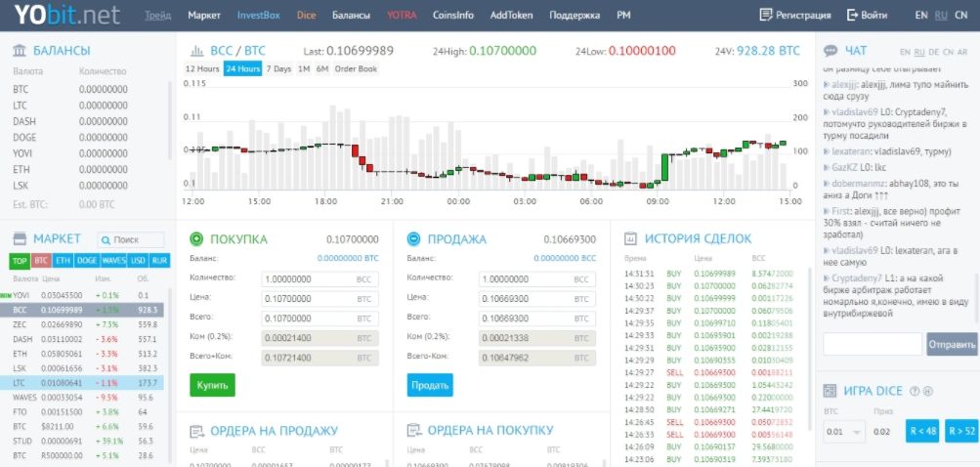The height and width of the screenshot is (467, 980).
Task: Click the Регистрация form icon
Action: point(766,15)
